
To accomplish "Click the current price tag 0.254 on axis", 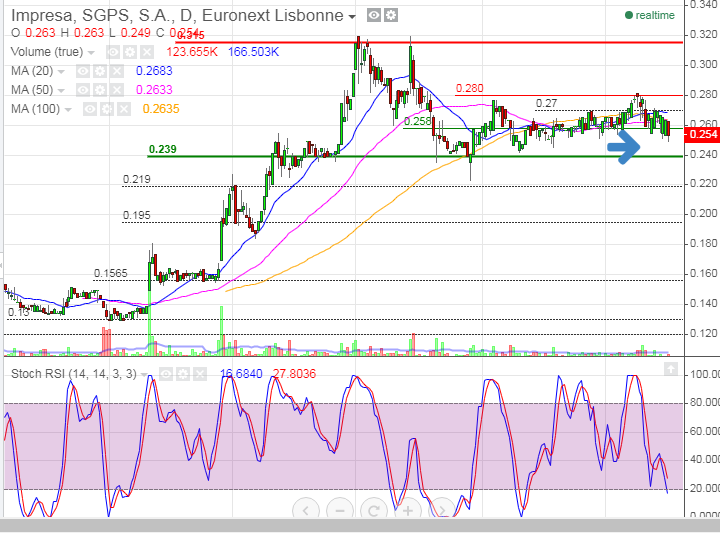I will click(702, 135).
